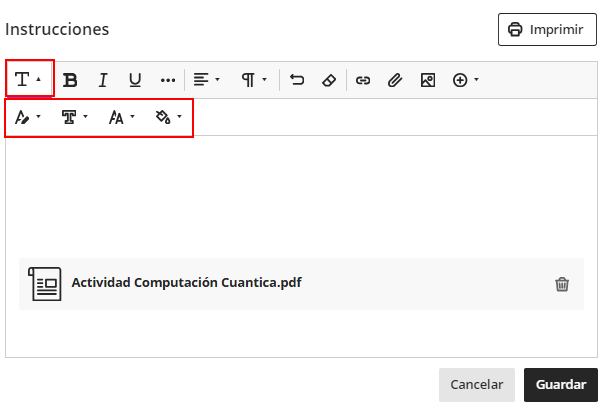Show more formatting options (ellipsis)

point(168,80)
